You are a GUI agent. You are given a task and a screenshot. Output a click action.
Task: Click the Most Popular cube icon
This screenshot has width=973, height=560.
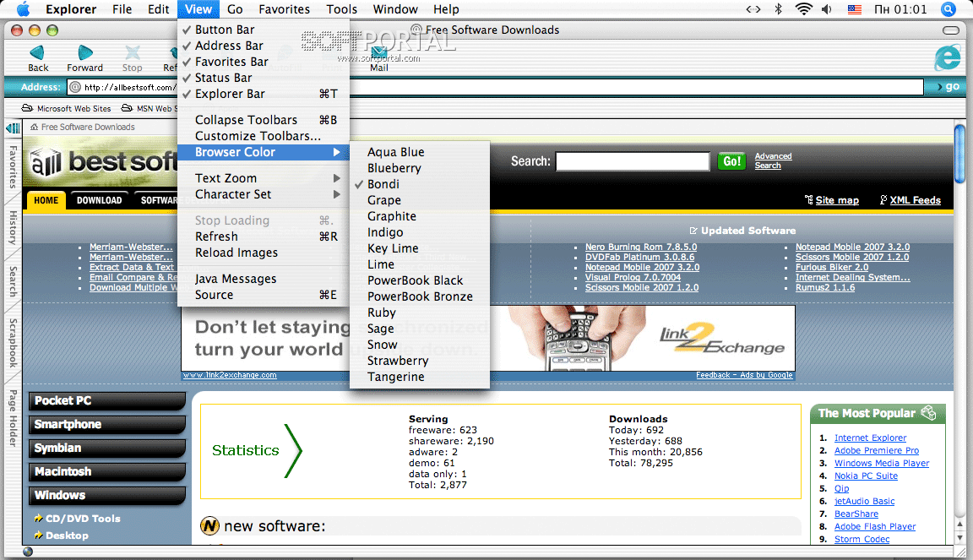click(928, 413)
